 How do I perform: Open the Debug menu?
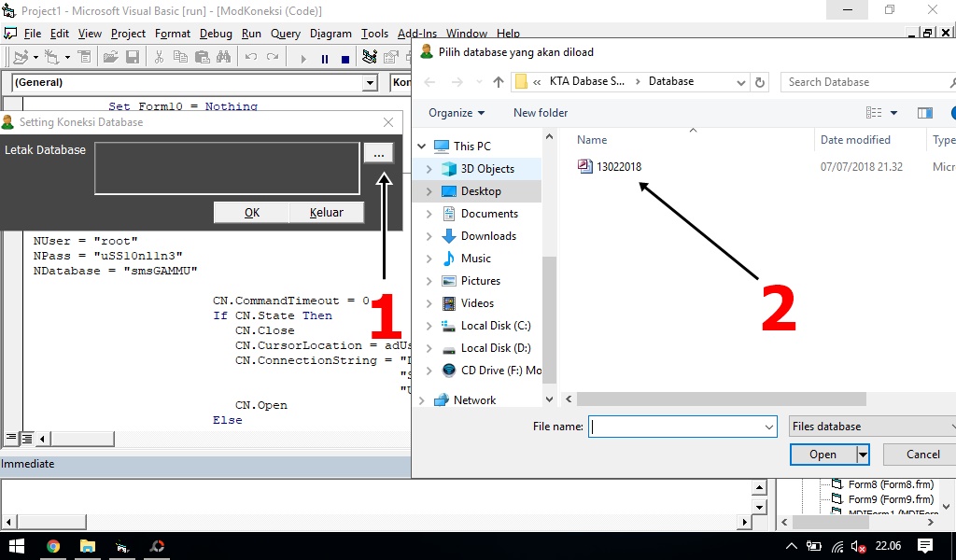pyautogui.click(x=216, y=34)
